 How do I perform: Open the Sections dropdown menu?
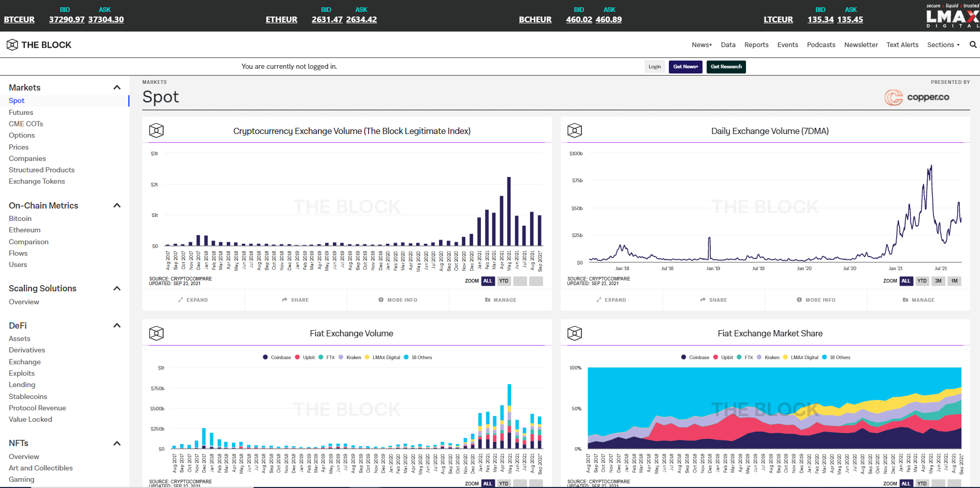coord(943,45)
